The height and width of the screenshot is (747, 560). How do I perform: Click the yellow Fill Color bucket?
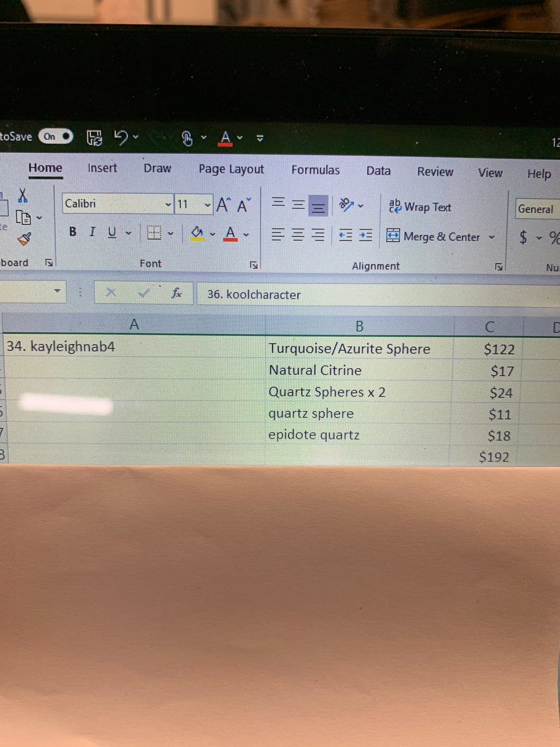point(197,233)
